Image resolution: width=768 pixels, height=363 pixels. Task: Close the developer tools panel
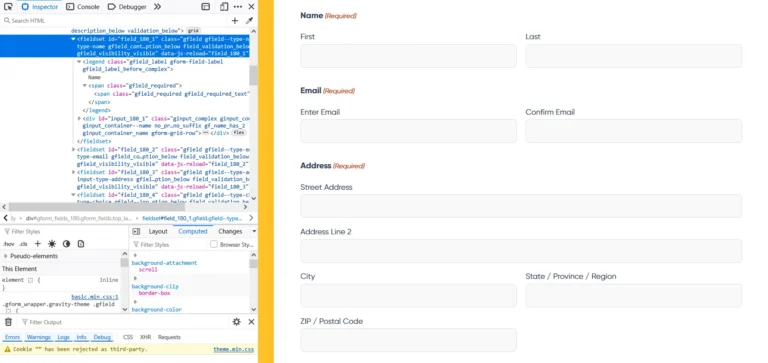[251, 7]
